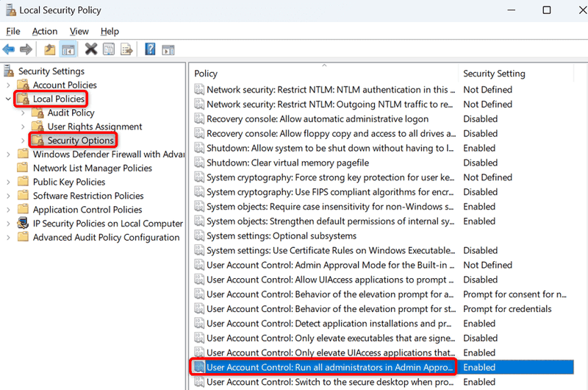Select Network security: Restrict NTLM Outgoing traffic policy

[x=330, y=104]
